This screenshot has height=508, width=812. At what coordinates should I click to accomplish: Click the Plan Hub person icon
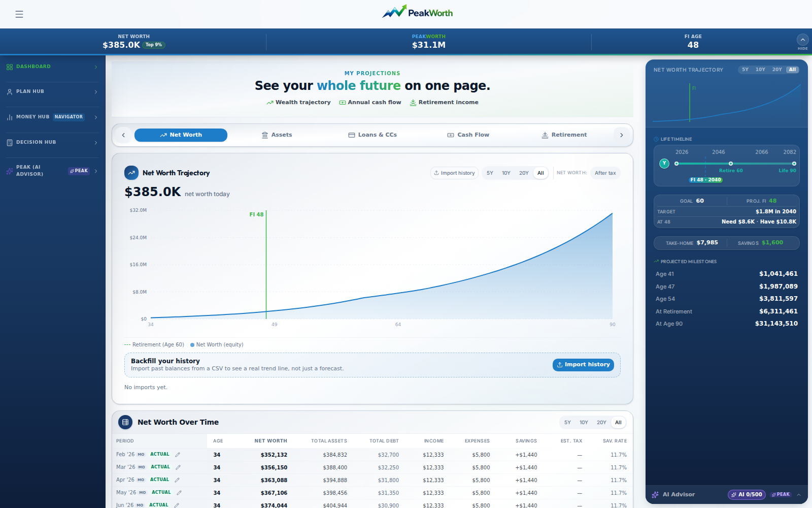[10, 92]
